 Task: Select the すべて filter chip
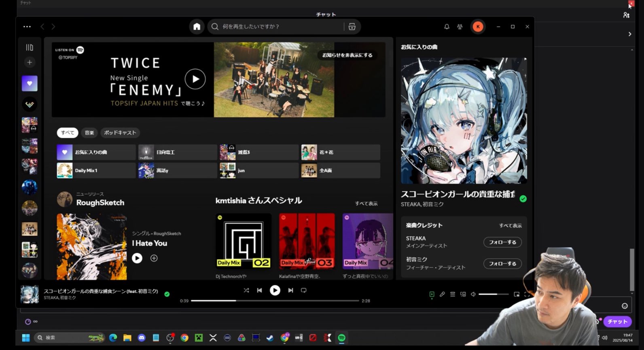68,133
